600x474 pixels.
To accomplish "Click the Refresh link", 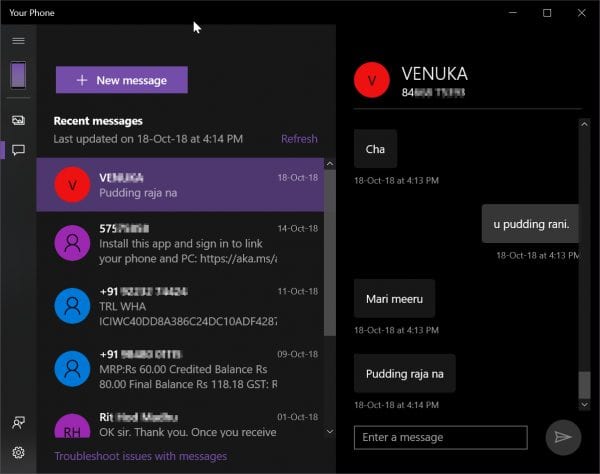I will [299, 139].
